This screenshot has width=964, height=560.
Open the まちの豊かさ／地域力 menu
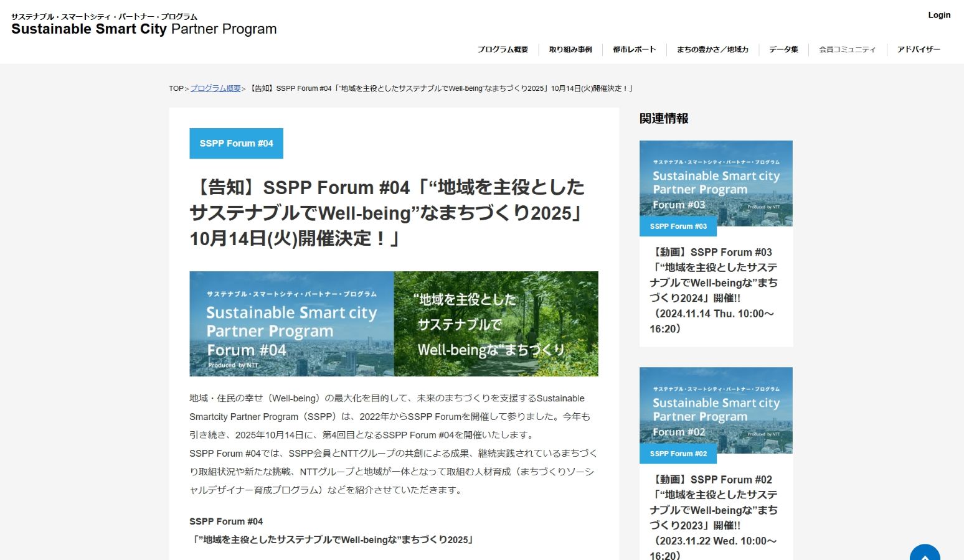(712, 50)
